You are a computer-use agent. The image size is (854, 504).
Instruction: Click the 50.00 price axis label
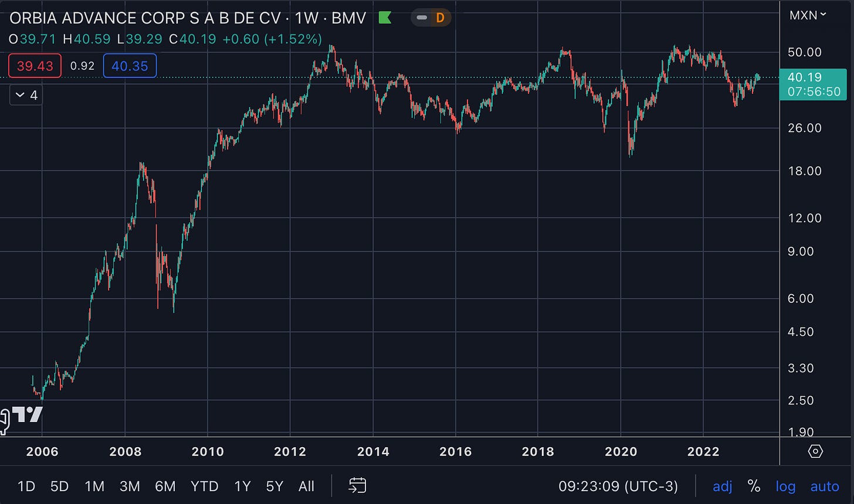tap(805, 52)
